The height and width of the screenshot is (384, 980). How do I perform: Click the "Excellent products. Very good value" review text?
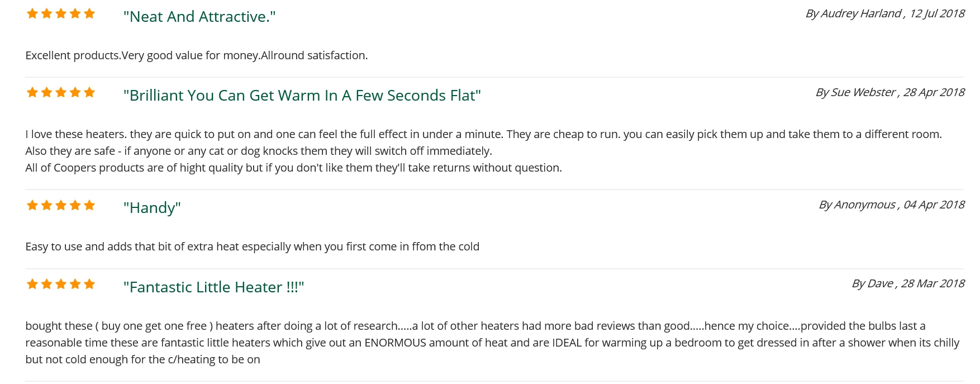pyautogui.click(x=196, y=55)
